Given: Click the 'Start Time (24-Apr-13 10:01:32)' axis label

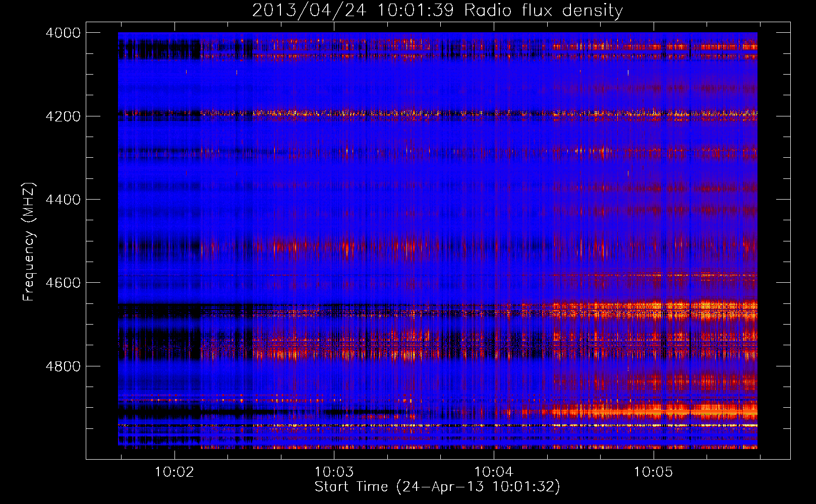Looking at the screenshot, I should pyautogui.click(x=437, y=487).
